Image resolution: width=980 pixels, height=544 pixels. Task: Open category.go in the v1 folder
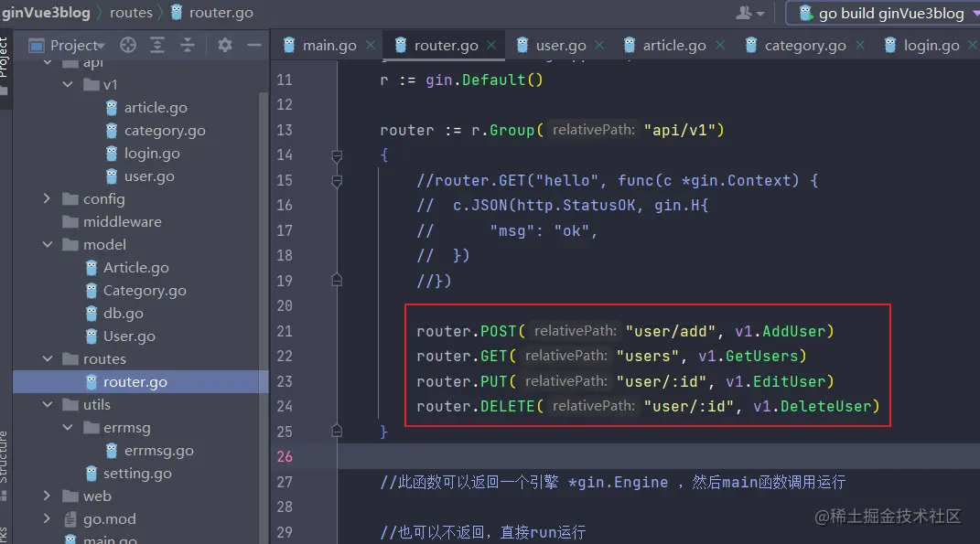tap(165, 131)
